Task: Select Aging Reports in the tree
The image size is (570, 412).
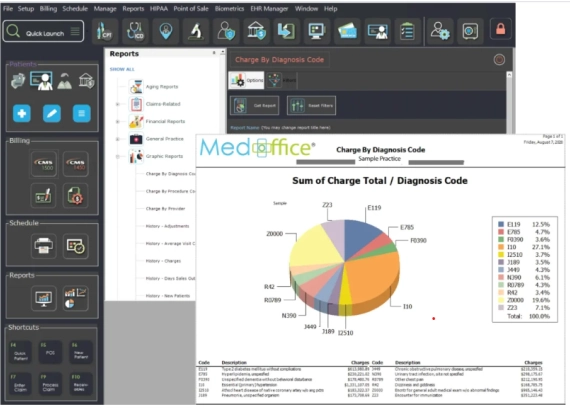Action: (162, 87)
